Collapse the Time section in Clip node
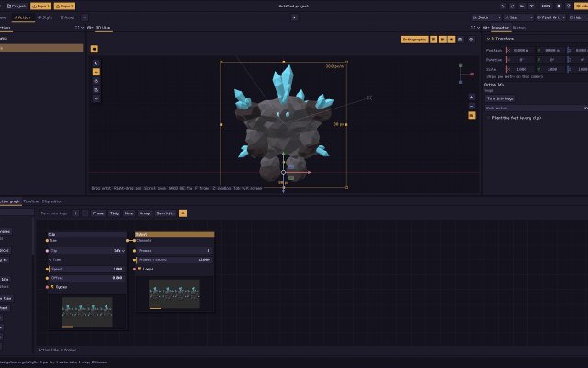 click(51, 259)
